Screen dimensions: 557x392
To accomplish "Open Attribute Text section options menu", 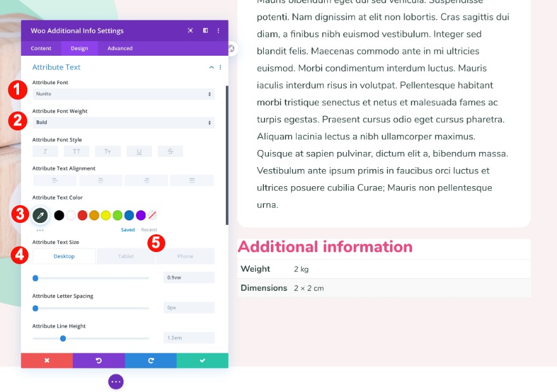I will (x=220, y=67).
